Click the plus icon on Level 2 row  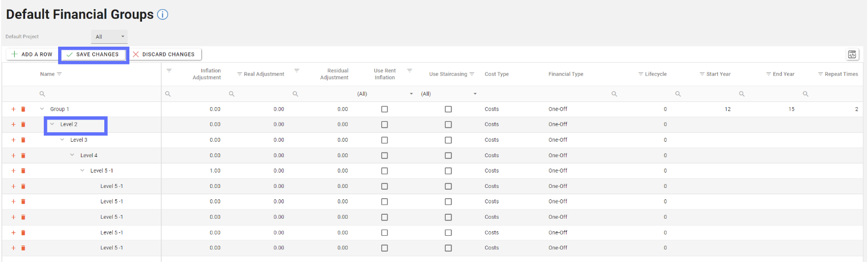pyautogui.click(x=14, y=124)
